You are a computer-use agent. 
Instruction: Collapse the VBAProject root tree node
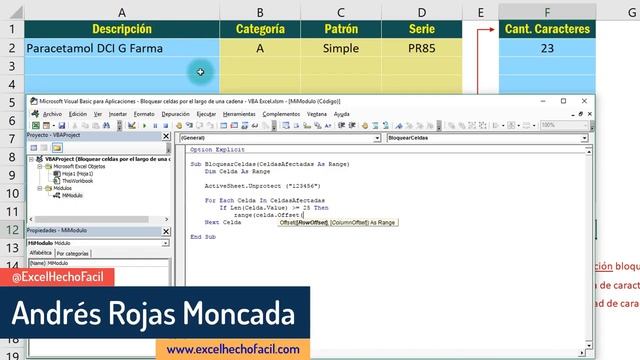point(31,159)
